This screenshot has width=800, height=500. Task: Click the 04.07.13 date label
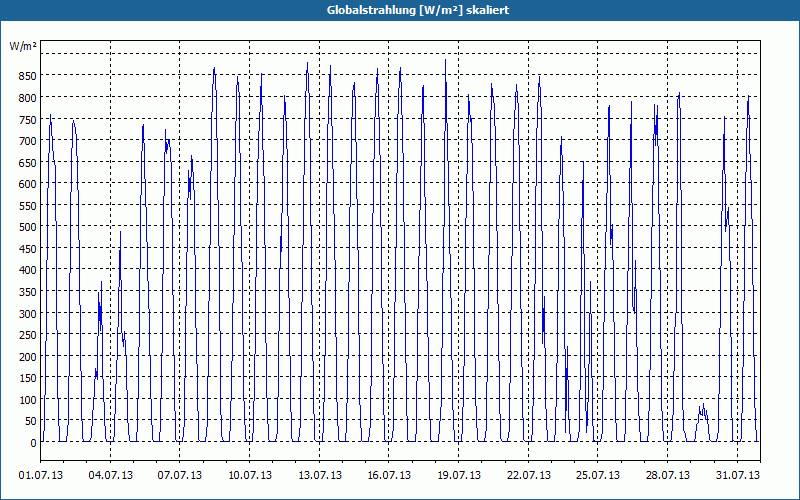tap(110, 476)
